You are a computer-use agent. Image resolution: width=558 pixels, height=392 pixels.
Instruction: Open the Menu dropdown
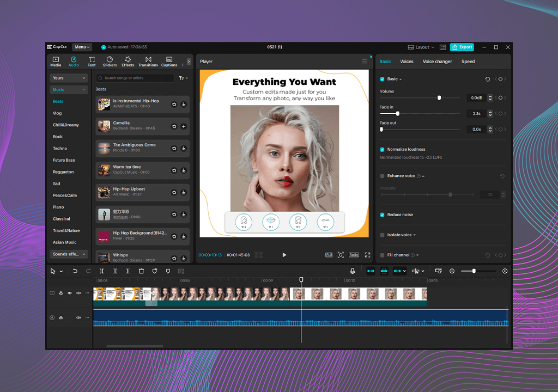click(82, 47)
